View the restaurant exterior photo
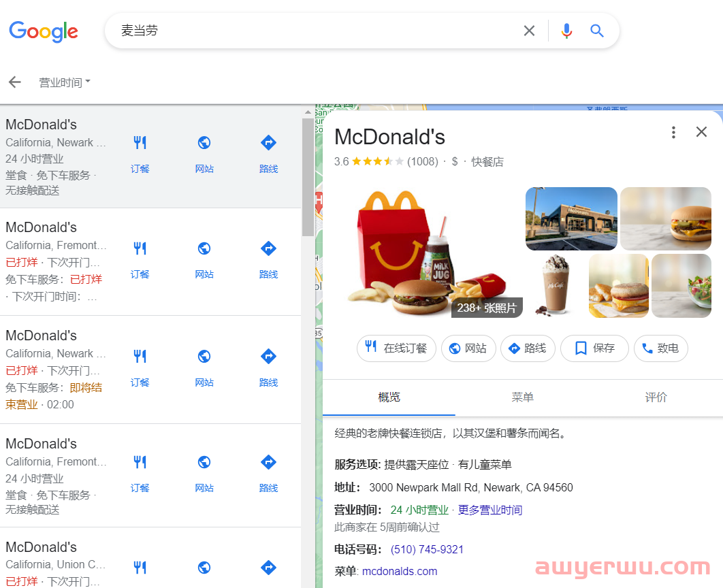The image size is (723, 588). coord(571,218)
